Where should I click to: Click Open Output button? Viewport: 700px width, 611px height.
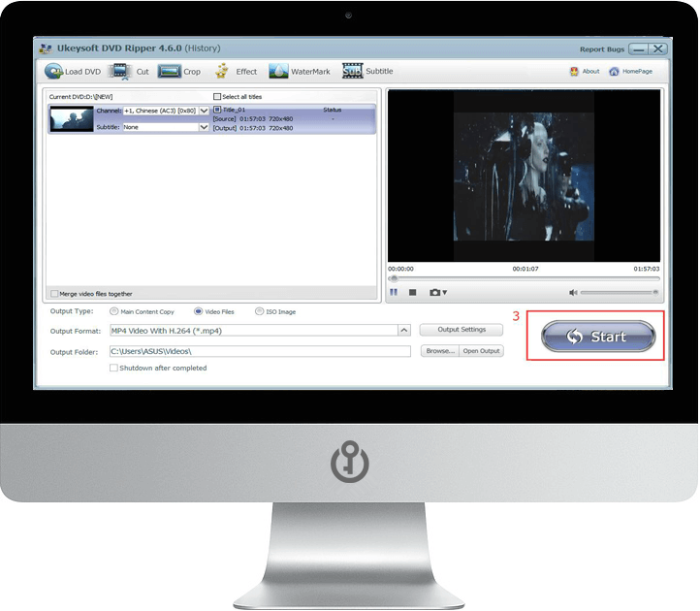(481, 351)
